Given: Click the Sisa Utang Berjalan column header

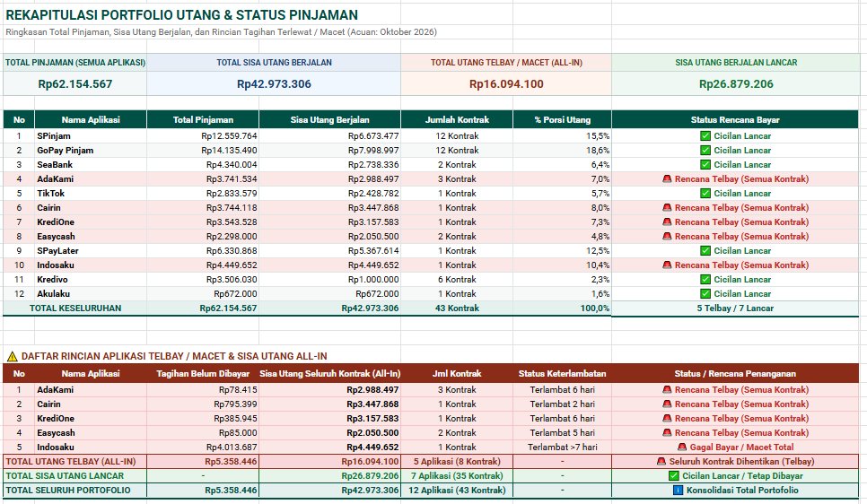Looking at the screenshot, I should [x=329, y=120].
